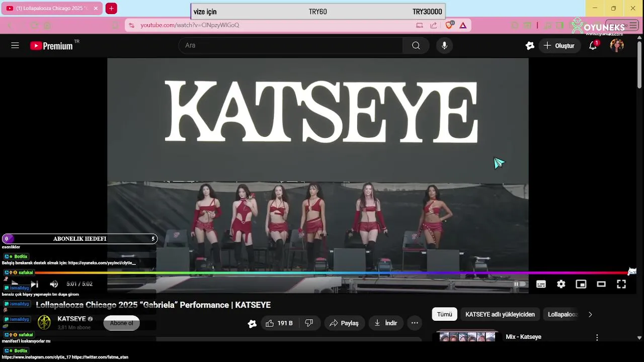This screenshot has width=644, height=362.
Task: Start voice search with the microphone
Action: coord(444,45)
